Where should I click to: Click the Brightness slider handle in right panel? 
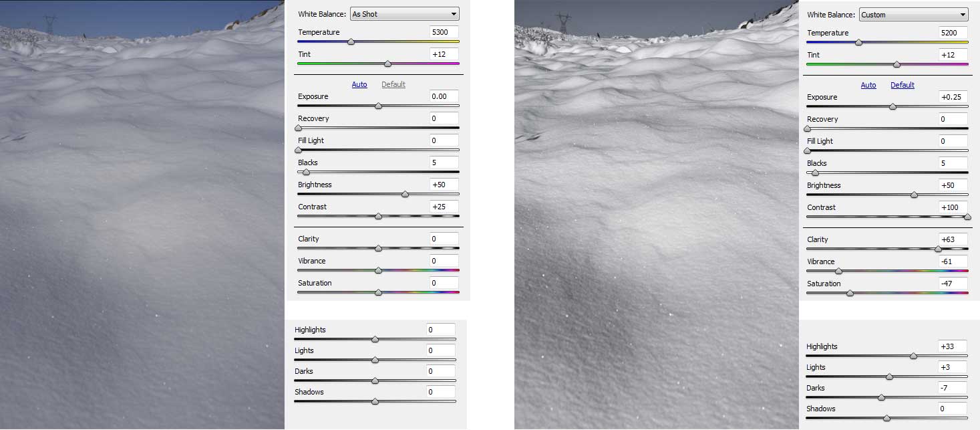[914, 195]
